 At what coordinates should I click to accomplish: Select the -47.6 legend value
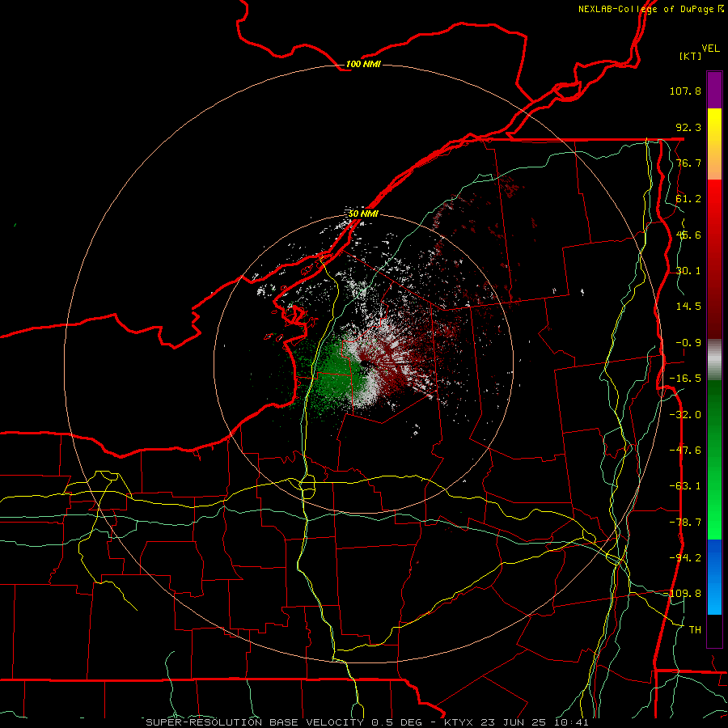[685, 451]
